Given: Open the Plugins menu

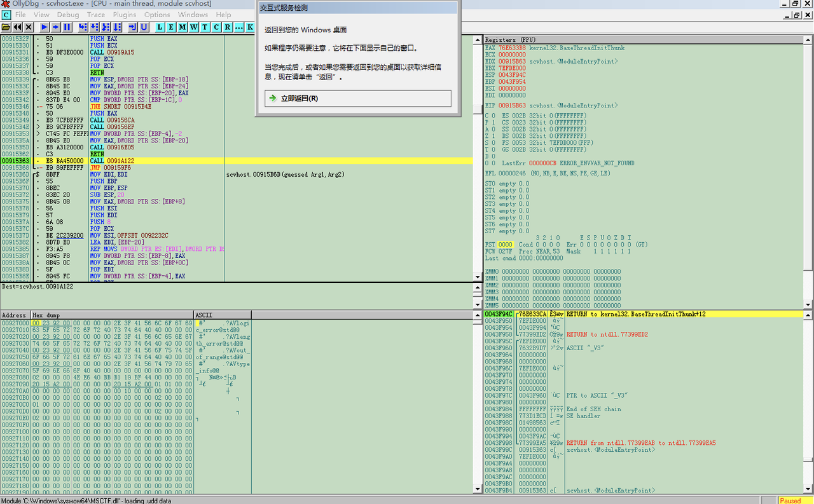Looking at the screenshot, I should click(x=125, y=15).
